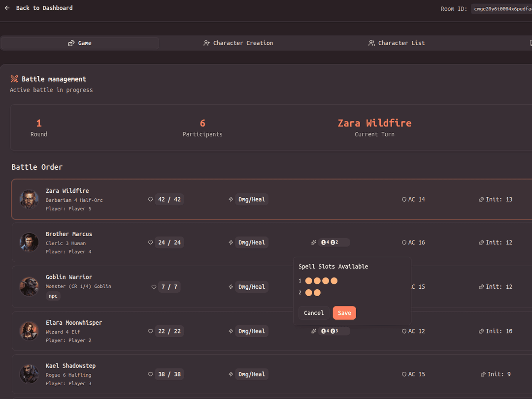532x399 pixels.
Task: Click the lightning icon beside Brother Marcus Dmg/Heal
Action: (x=231, y=242)
